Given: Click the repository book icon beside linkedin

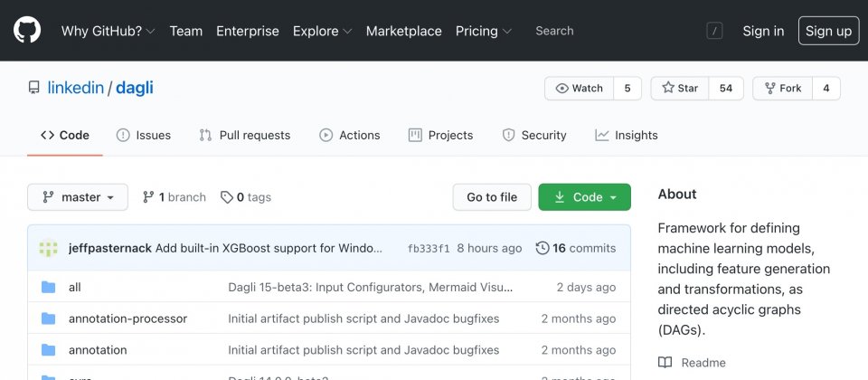Looking at the screenshot, I should [x=34, y=88].
